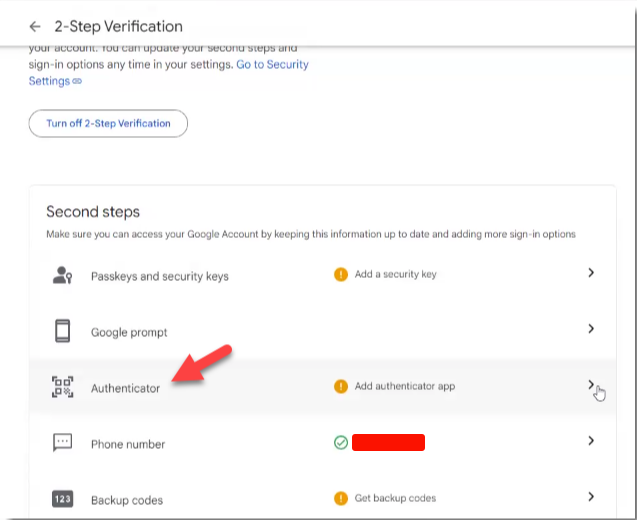
Task: Click the warning icon next to Add authenticator app
Action: (341, 386)
